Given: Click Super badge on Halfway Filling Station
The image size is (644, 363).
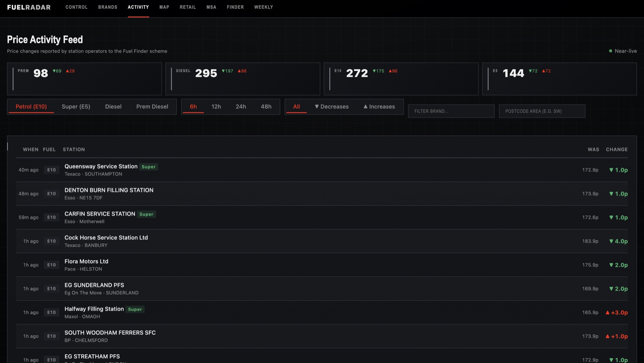Looking at the screenshot, I should pos(135,310).
